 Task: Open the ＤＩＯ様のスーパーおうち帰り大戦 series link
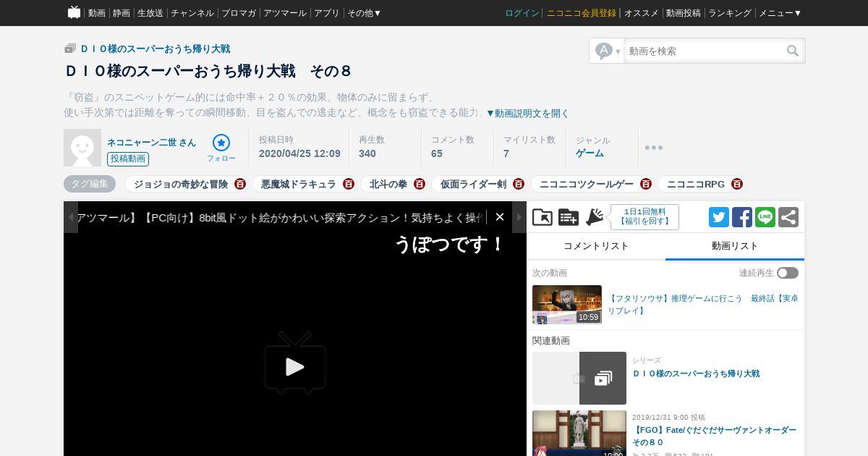pos(155,48)
